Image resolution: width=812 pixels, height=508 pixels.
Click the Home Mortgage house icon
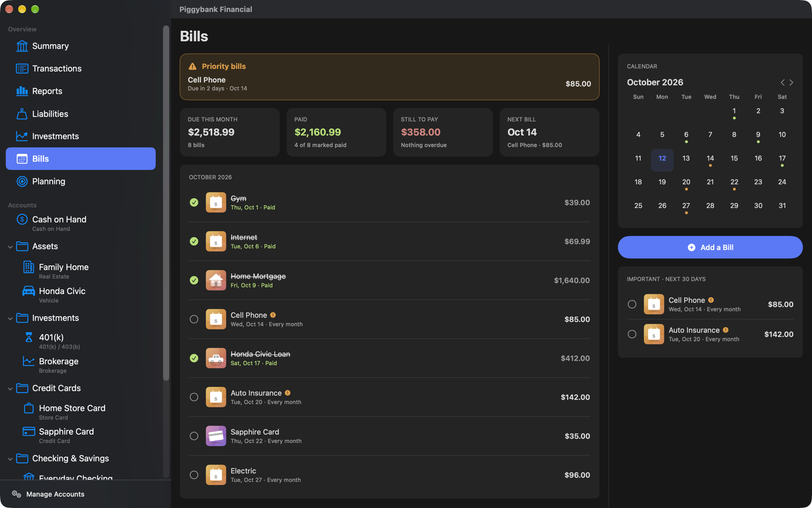[x=216, y=280]
